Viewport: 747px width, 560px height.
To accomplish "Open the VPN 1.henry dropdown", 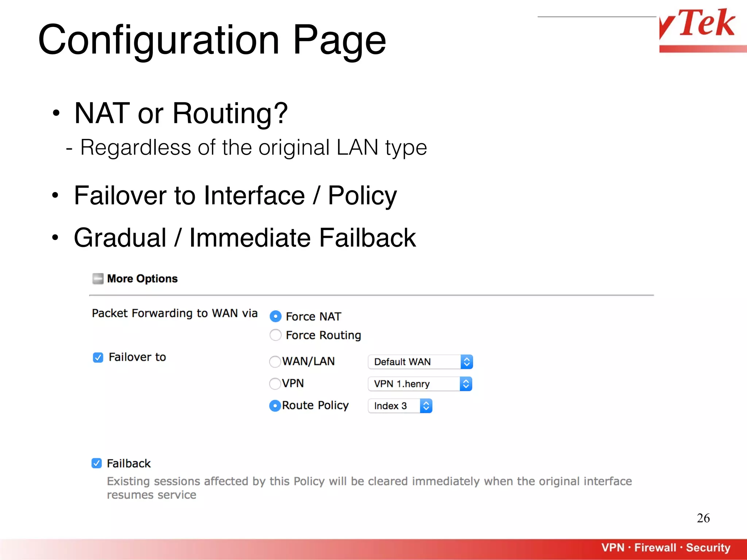I will (x=420, y=384).
